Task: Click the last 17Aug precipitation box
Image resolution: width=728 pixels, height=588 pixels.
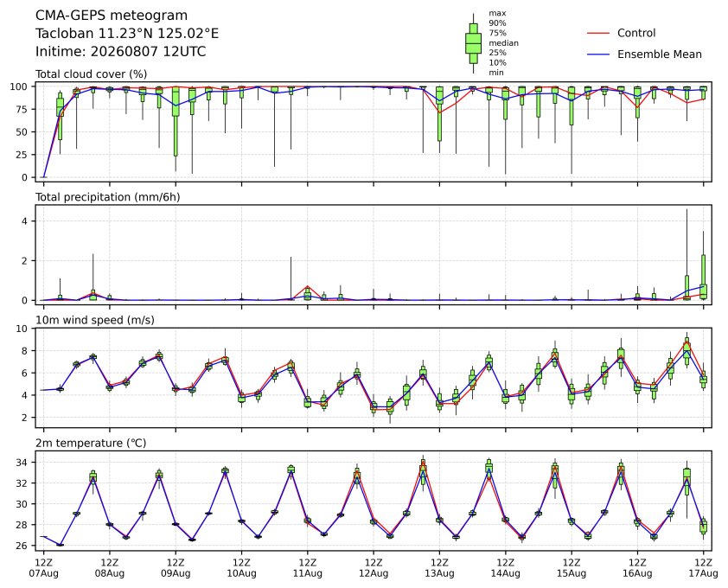Action: [704, 277]
